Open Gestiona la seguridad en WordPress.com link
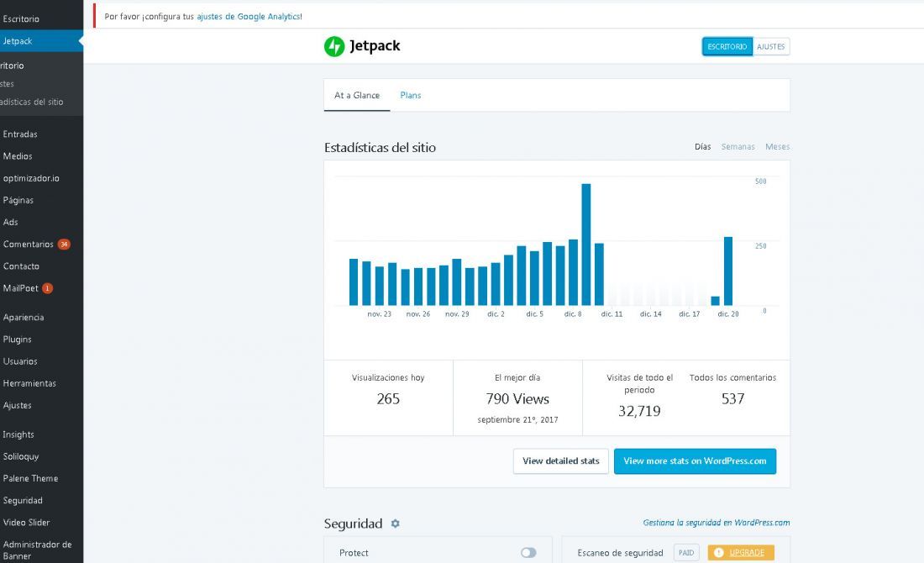924x563 pixels. 716,523
